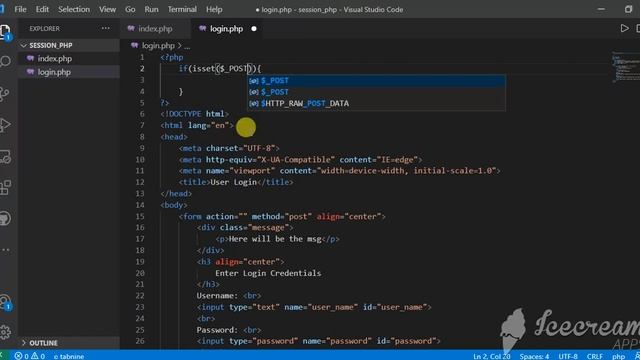Open the Source Control view

click(5, 94)
